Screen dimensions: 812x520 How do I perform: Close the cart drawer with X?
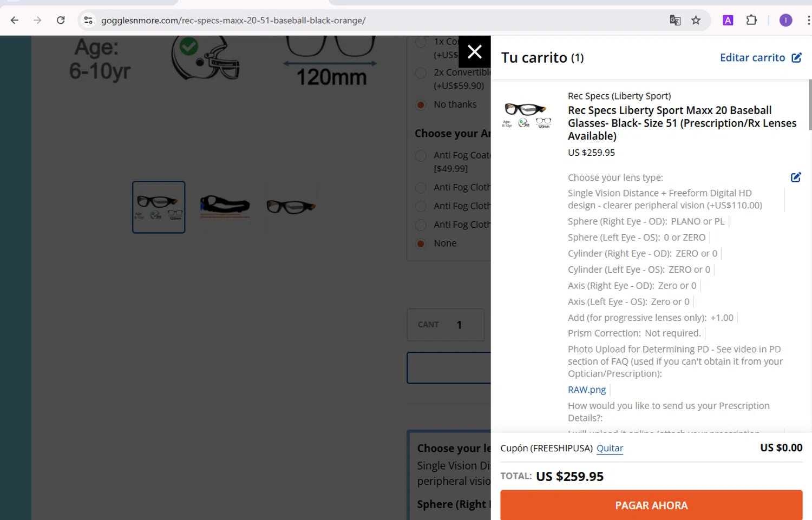(x=475, y=52)
